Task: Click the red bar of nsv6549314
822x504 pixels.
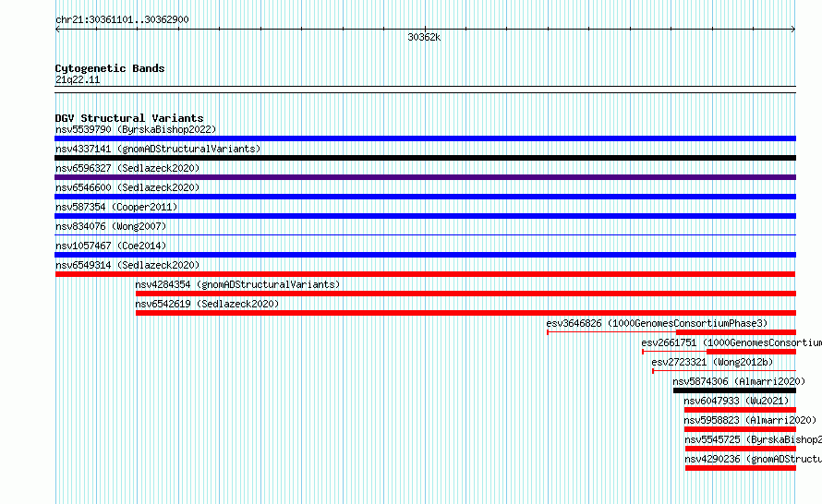Action: (x=425, y=274)
